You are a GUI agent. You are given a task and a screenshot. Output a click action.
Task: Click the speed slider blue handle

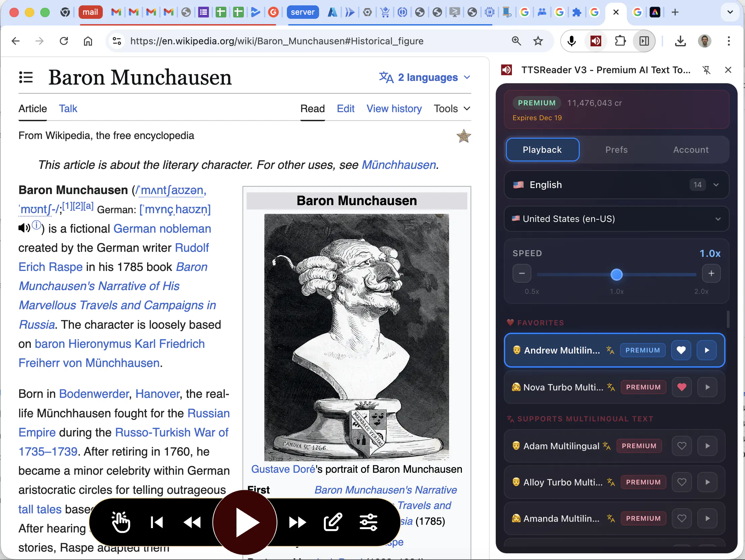pos(616,274)
